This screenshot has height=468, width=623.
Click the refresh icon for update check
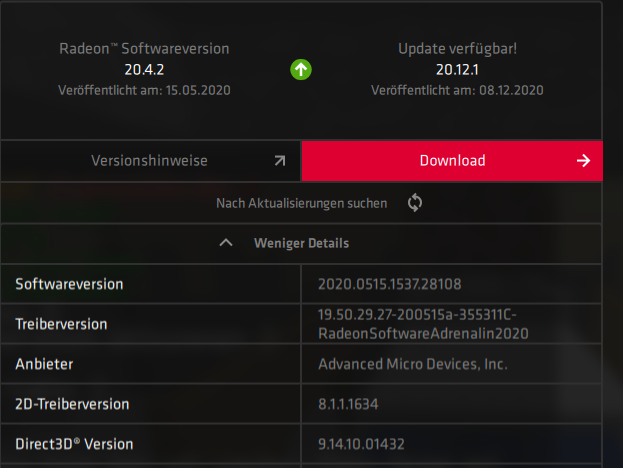[x=415, y=203]
